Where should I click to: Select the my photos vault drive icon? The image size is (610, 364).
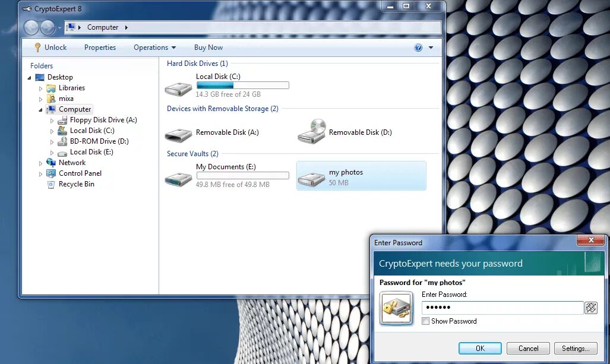click(x=311, y=179)
